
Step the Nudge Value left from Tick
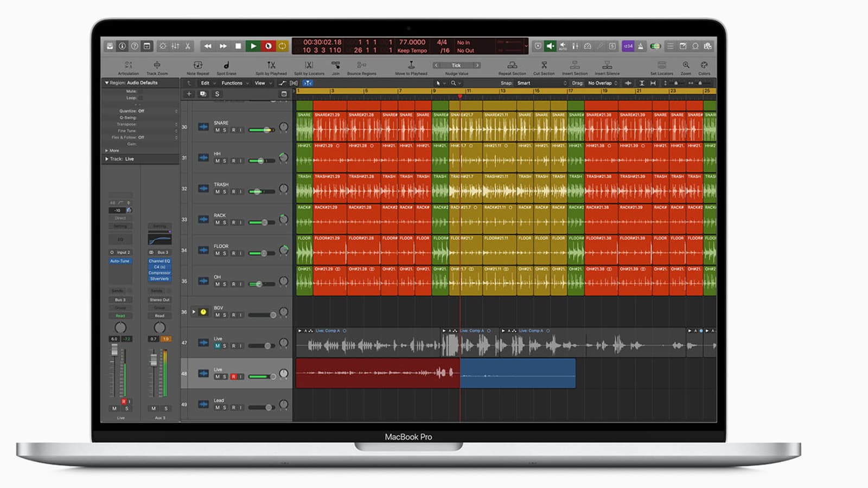[436, 65]
